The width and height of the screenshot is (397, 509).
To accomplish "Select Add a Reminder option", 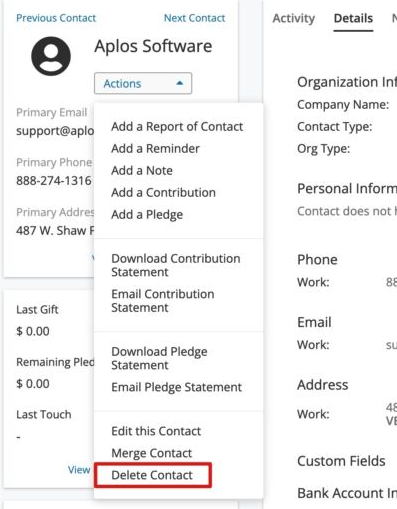I will [155, 149].
